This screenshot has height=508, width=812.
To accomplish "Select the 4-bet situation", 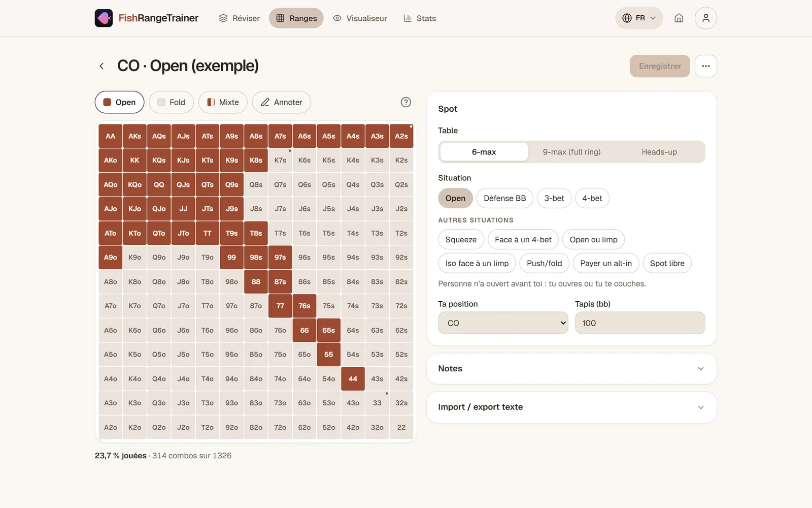I will (x=592, y=198).
